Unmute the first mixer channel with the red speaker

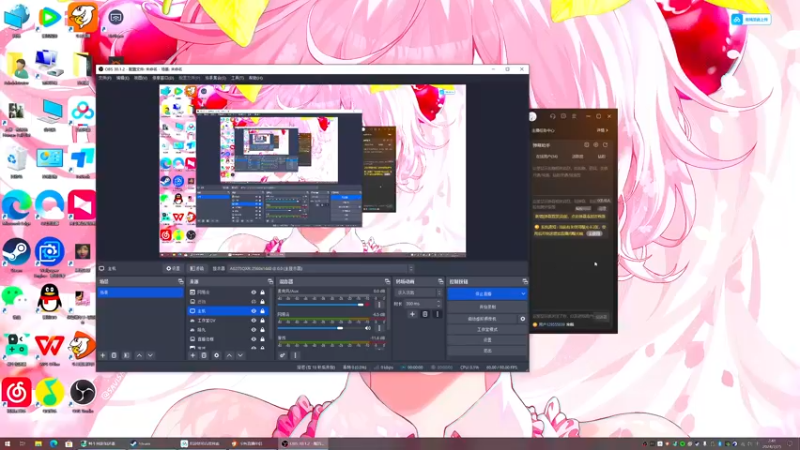pyautogui.click(x=367, y=305)
